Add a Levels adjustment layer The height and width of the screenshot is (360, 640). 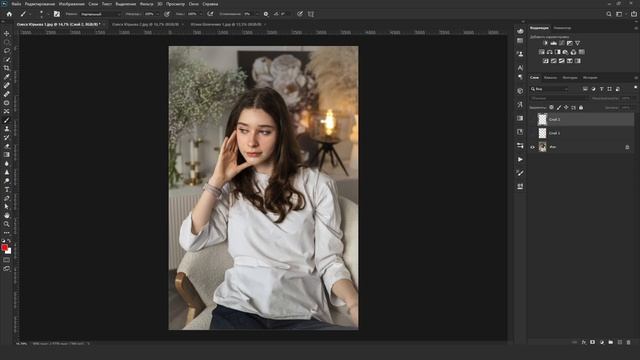(553, 43)
